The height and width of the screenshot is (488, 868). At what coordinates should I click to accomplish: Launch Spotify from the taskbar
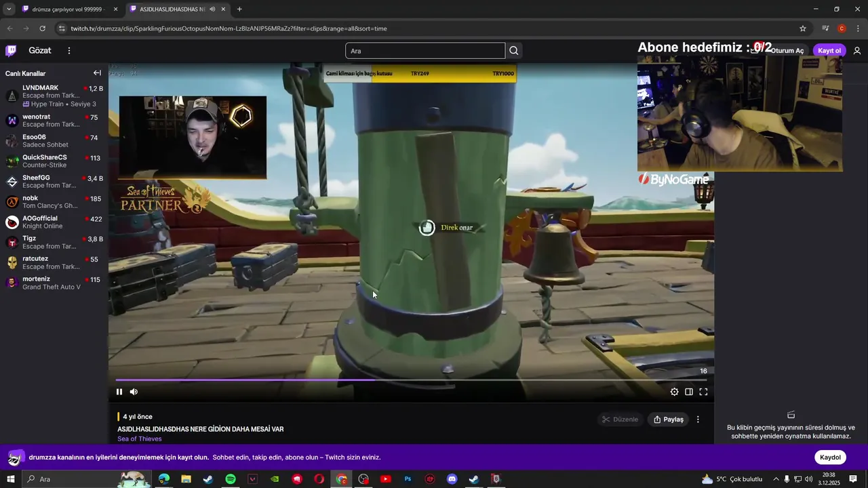[231, 479]
